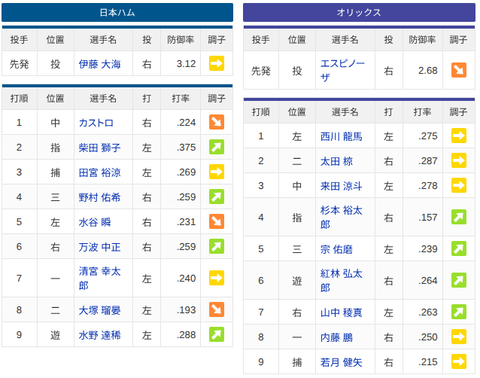
Task: Click the ERA value 3.12
Action: click(x=186, y=64)
